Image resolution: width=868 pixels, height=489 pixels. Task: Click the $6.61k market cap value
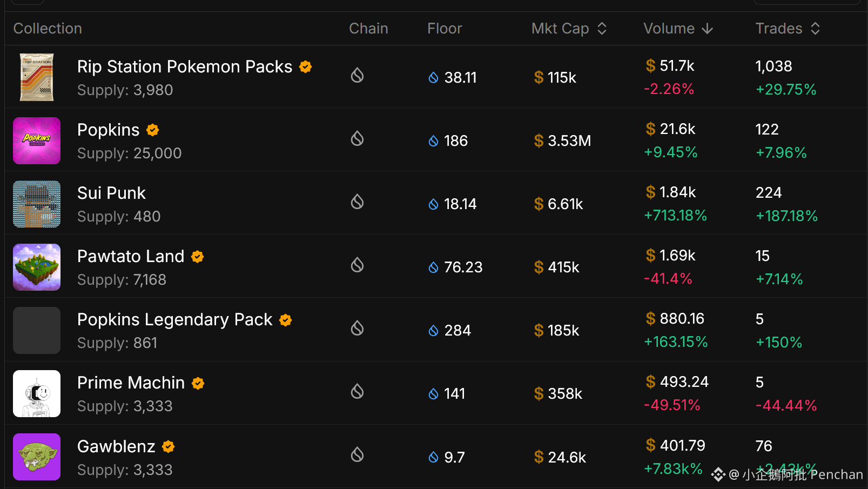pyautogui.click(x=559, y=204)
